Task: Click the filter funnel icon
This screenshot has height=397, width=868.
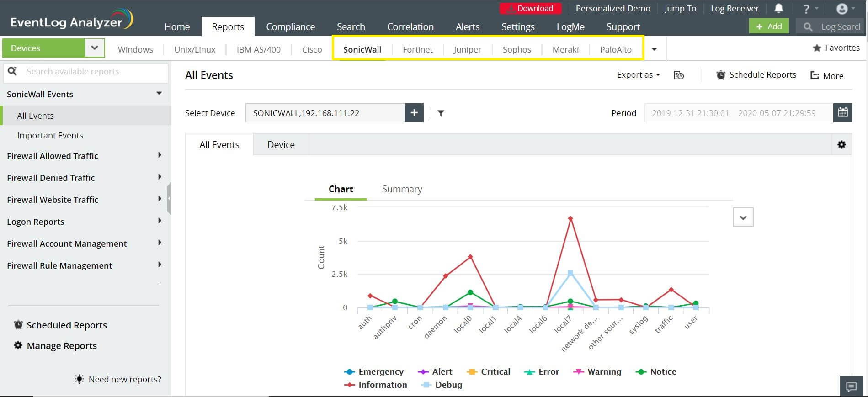Action: [x=441, y=113]
